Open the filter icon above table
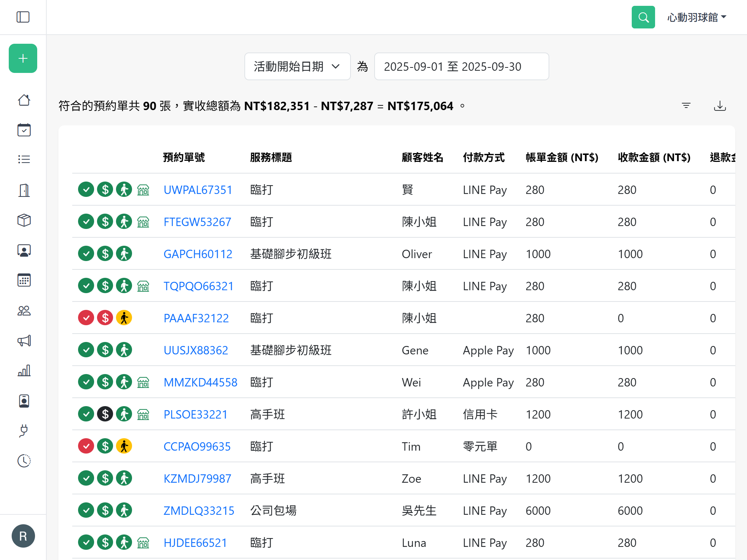747x560 pixels. (686, 106)
